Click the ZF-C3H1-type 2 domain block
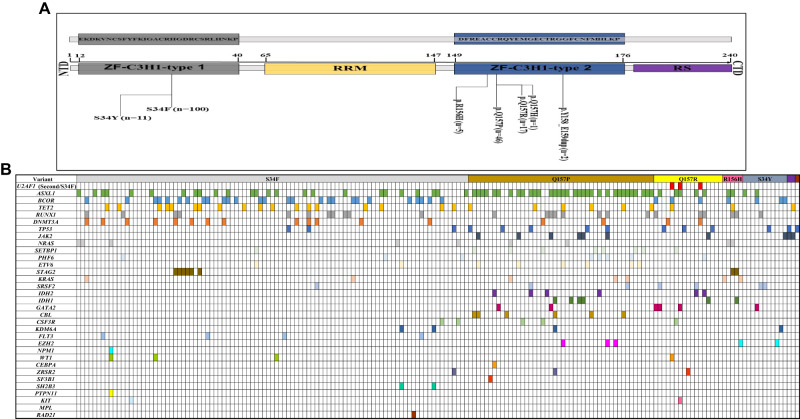 coord(538,68)
